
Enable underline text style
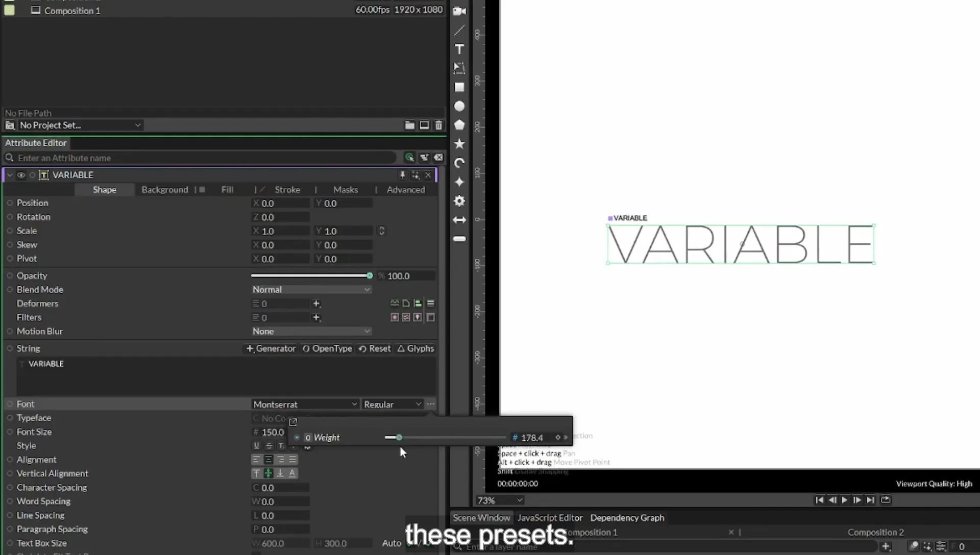coord(256,445)
